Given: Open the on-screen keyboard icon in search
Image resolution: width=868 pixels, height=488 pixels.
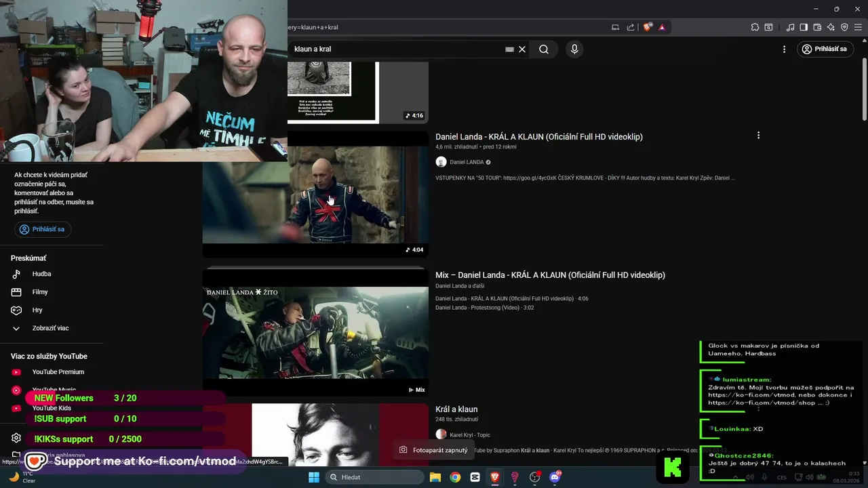Looking at the screenshot, I should pos(509,49).
